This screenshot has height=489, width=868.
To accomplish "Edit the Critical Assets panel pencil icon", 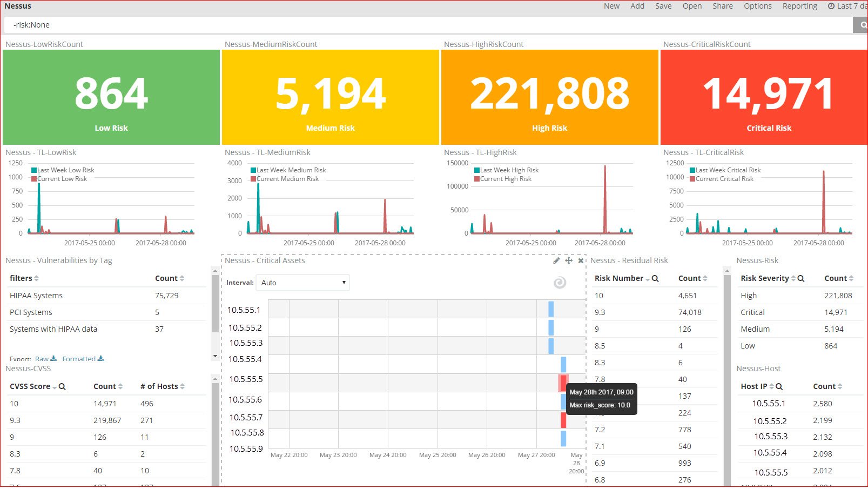I will tap(556, 260).
